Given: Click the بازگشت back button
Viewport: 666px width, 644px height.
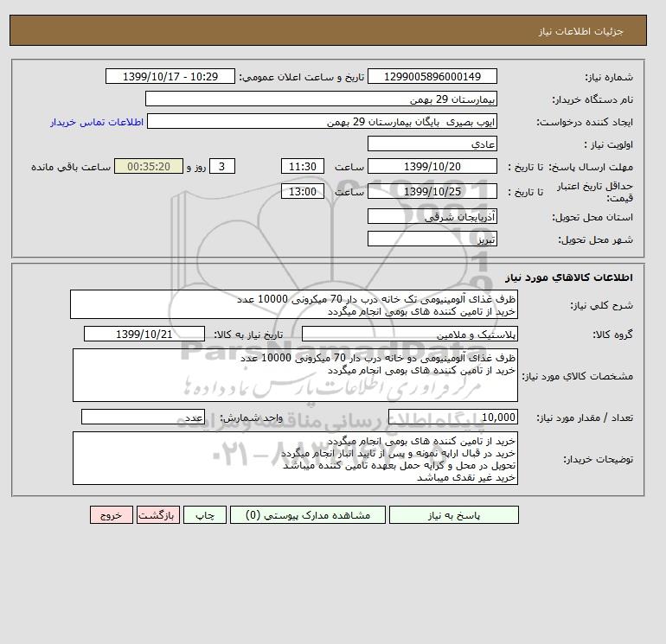Looking at the screenshot, I should [x=158, y=515].
